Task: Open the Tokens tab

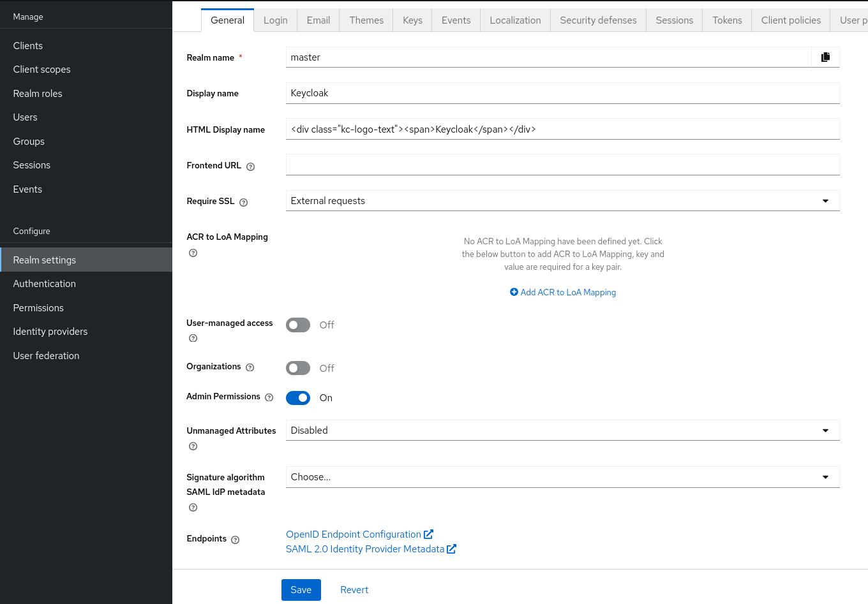Action: click(x=727, y=20)
